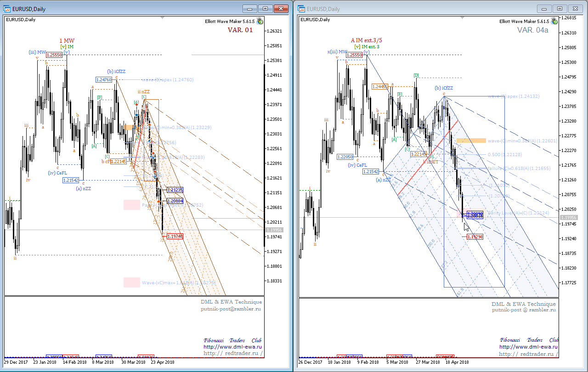This screenshot has width=588, height=372.
Task: Click the '5 Mar 2018' date on the VAR. 04a time axis
Action: [397, 362]
